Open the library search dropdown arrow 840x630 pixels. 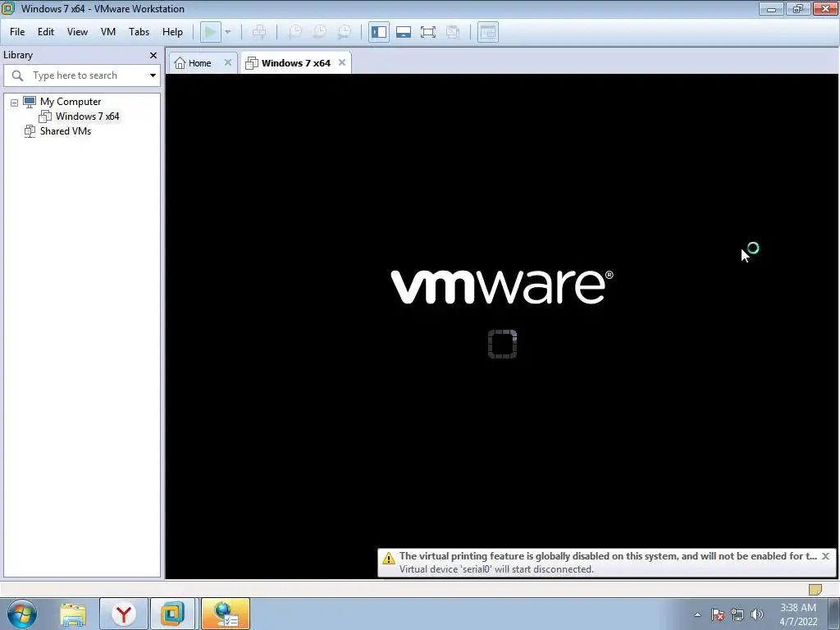(x=153, y=75)
